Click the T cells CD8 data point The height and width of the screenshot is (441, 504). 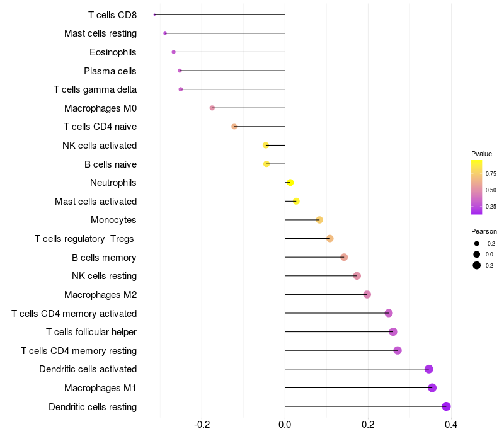tap(154, 14)
